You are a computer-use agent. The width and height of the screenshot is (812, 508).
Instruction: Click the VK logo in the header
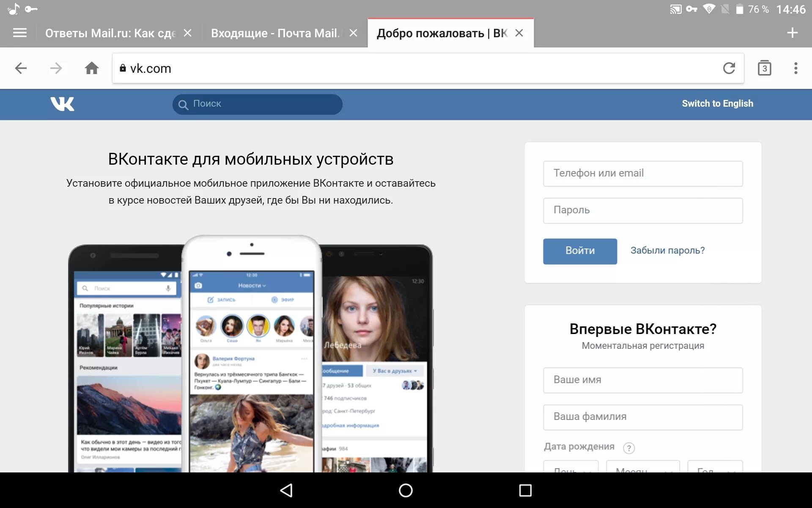coord(62,104)
